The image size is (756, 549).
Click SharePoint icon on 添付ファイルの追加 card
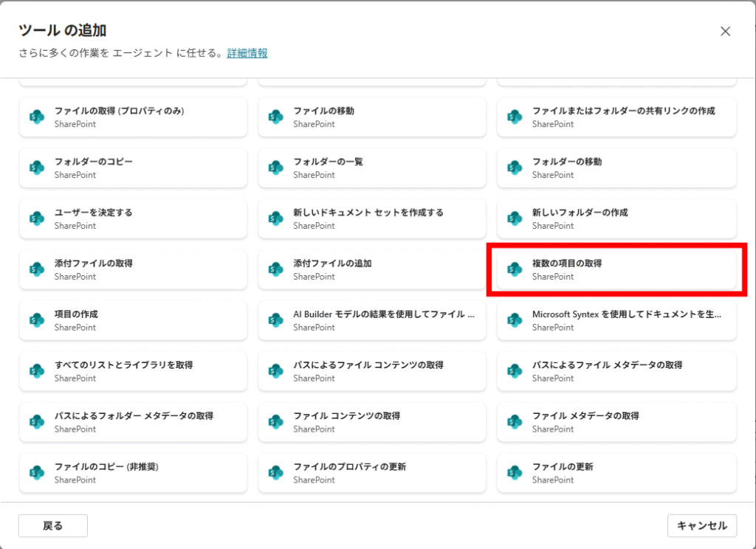(x=276, y=269)
